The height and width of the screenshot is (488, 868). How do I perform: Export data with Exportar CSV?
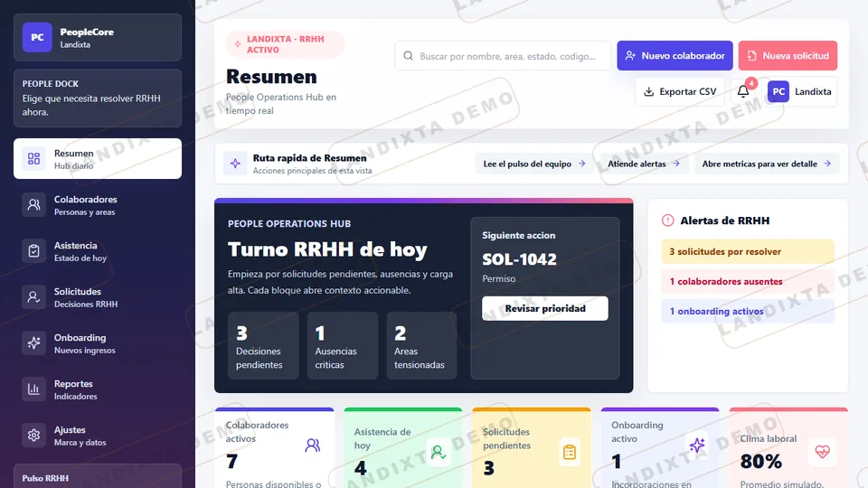click(x=680, y=91)
